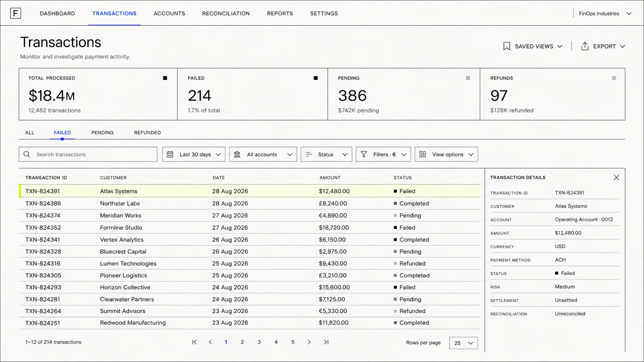Screen dimensions: 644x362
Task: Expand the Filters · 6 dropdown
Action: click(x=383, y=154)
